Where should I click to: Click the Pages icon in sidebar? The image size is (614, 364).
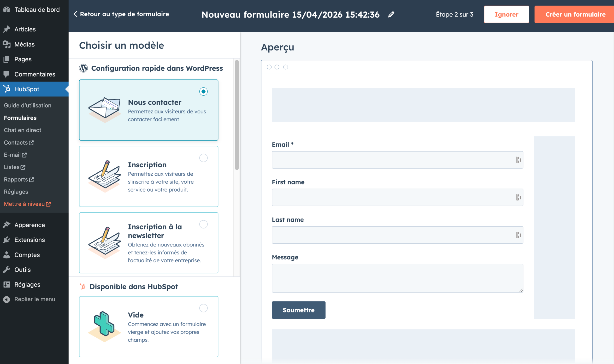pos(7,59)
